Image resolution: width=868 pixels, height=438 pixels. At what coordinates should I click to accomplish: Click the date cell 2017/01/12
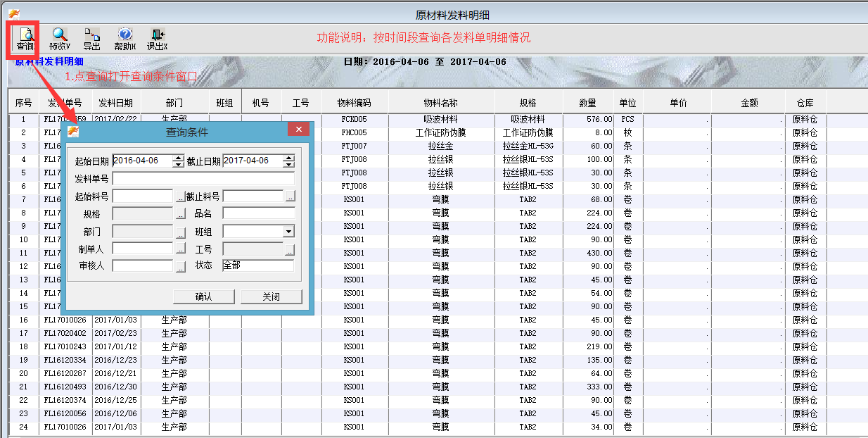coord(117,346)
